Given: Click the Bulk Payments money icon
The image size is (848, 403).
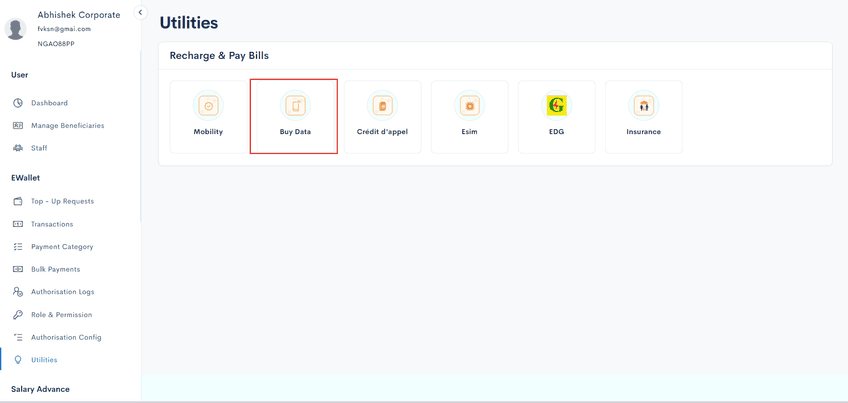Looking at the screenshot, I should [18, 269].
